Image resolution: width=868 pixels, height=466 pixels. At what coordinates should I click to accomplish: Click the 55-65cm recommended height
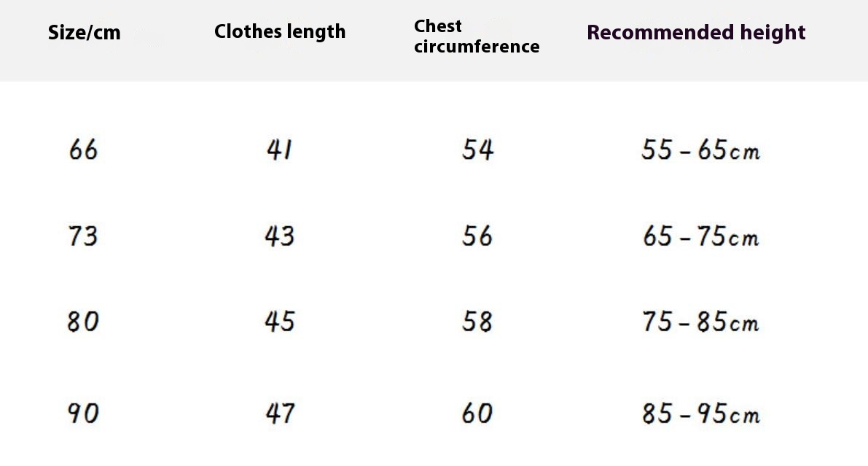[x=700, y=150]
